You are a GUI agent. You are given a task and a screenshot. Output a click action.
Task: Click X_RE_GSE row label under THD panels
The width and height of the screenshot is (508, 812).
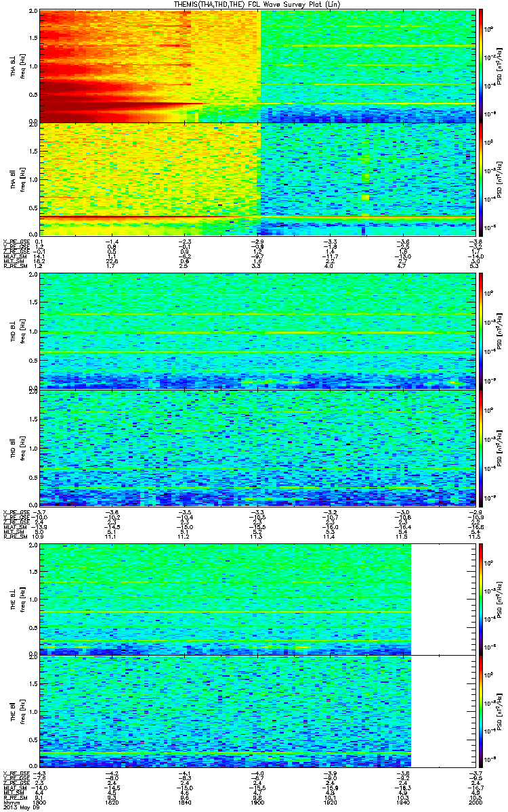pos(15,512)
